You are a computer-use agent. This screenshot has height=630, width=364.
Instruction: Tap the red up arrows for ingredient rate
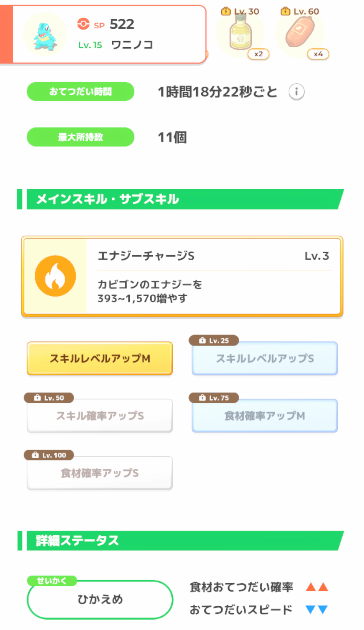317,587
